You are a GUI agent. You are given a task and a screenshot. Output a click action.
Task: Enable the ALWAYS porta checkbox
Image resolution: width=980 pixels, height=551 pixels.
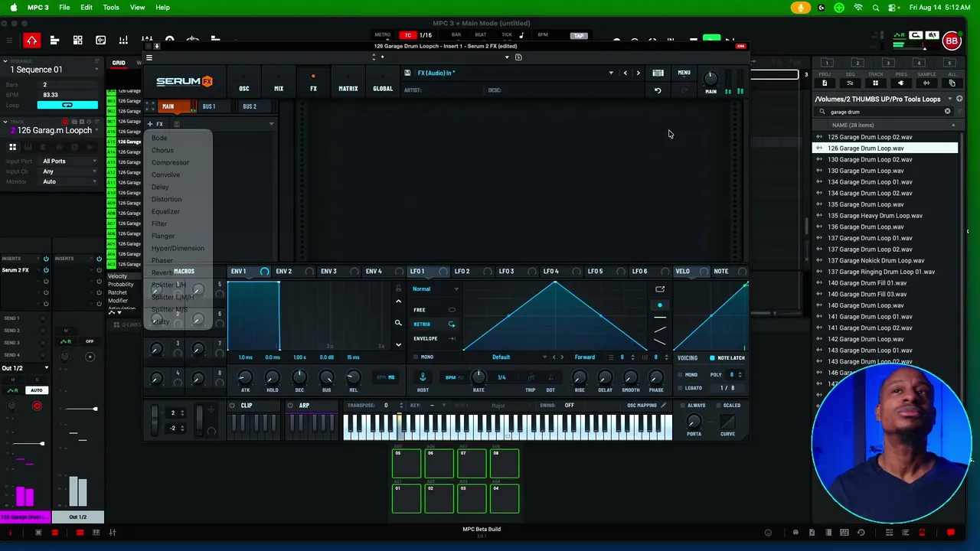pos(683,406)
